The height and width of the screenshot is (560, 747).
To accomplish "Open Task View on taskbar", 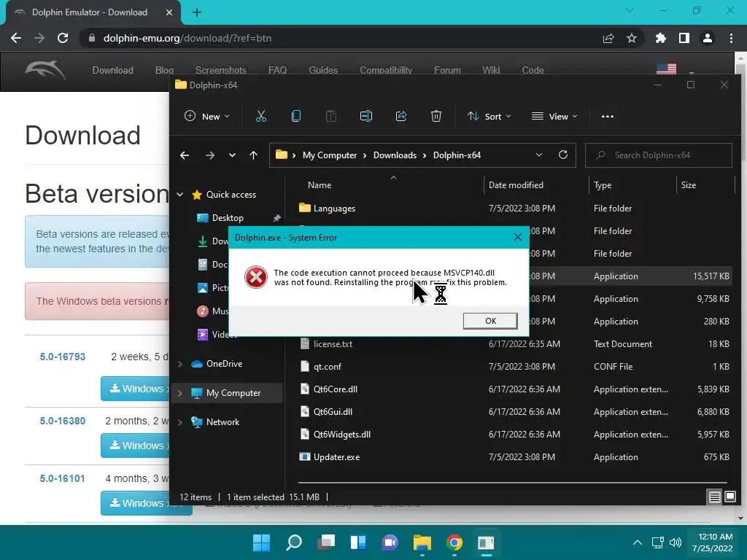I will [326, 542].
